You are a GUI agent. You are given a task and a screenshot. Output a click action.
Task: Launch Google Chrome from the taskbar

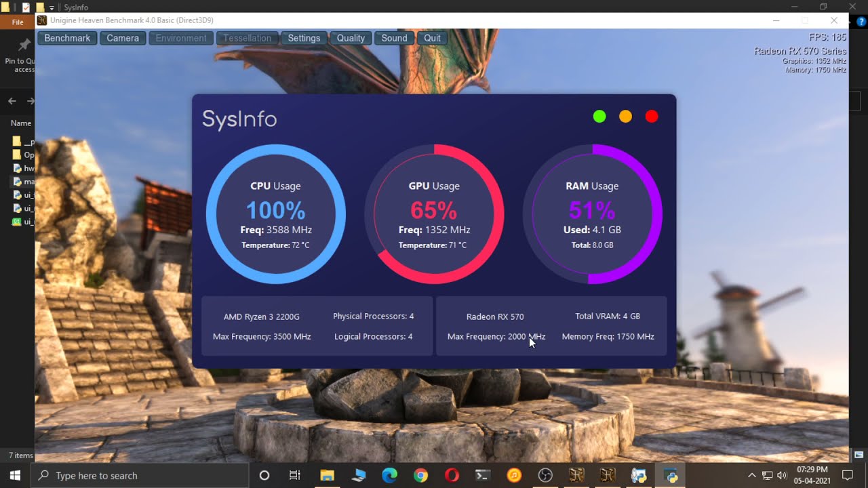[x=420, y=475]
